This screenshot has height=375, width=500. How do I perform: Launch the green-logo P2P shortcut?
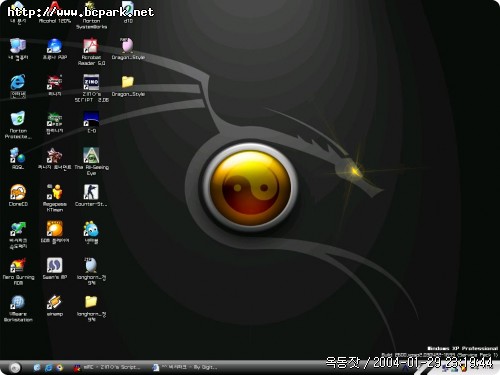55,123
